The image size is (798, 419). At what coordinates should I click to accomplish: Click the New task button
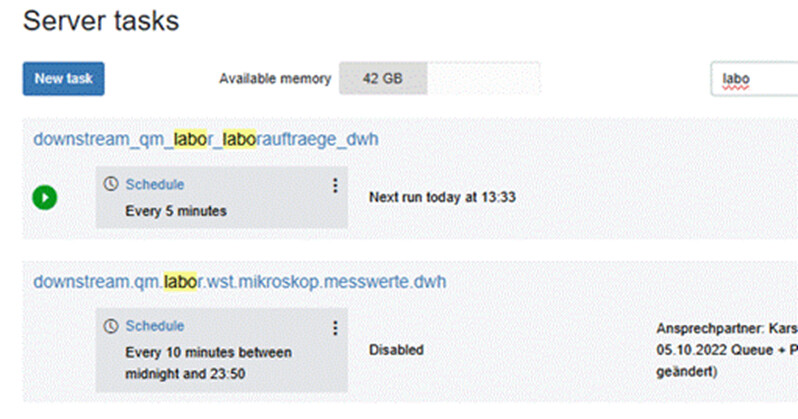click(63, 78)
